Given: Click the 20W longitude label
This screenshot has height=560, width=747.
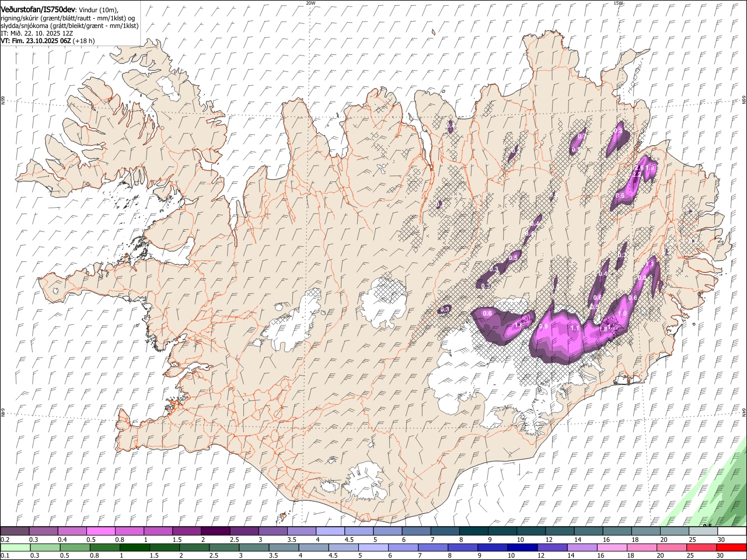Looking at the screenshot, I should (310, 2).
